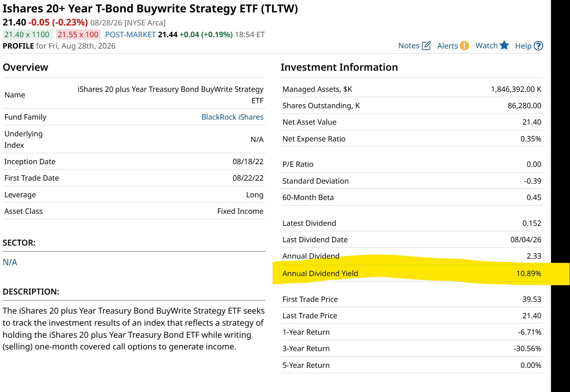Click the orange Alerts exclamation icon
This screenshot has width=570, height=392.
464,46
